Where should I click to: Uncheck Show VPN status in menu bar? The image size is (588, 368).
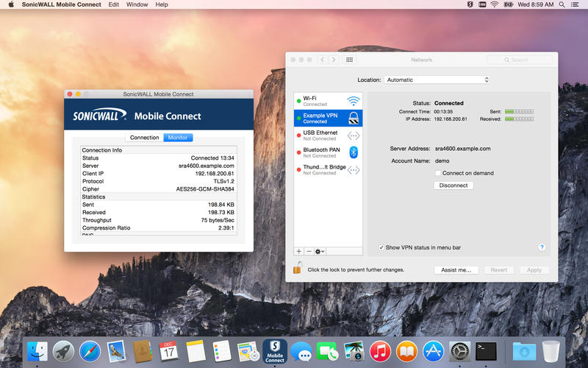coord(381,247)
